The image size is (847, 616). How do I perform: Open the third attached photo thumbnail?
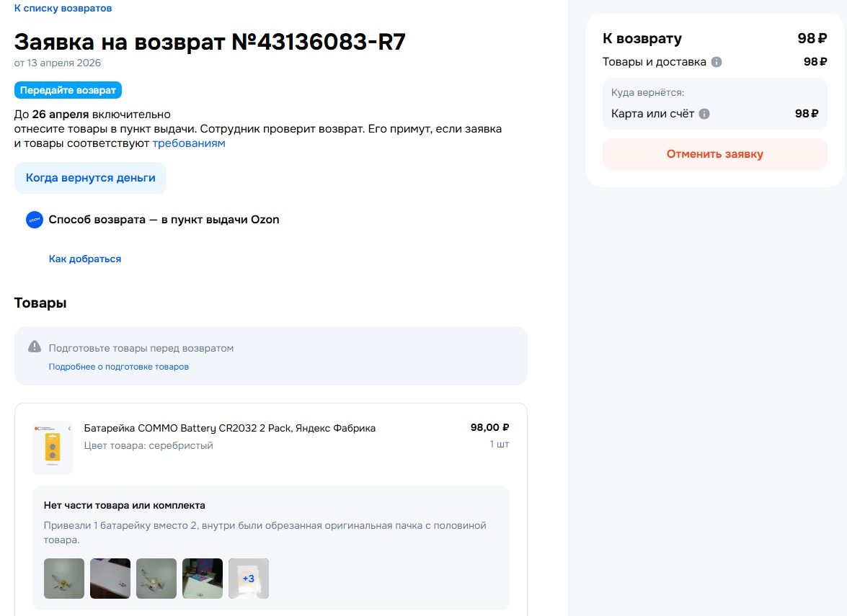pos(156,579)
